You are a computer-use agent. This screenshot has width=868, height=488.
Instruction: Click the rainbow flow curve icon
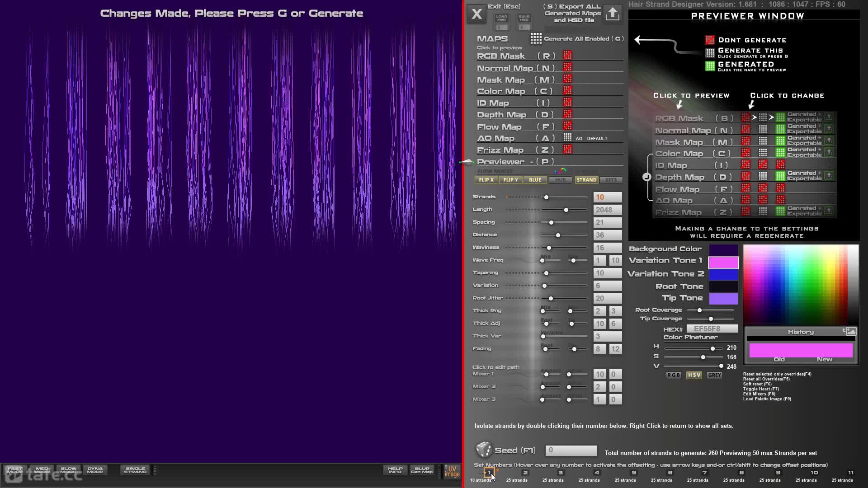click(x=561, y=171)
